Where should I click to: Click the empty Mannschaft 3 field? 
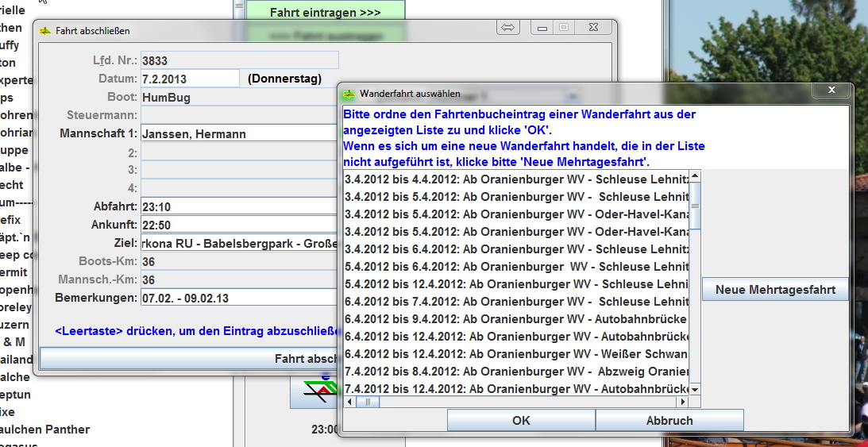tap(240, 169)
